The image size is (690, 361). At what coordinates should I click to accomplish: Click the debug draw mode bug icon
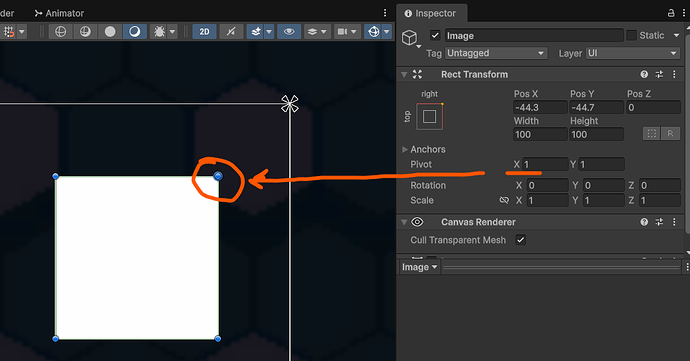click(158, 32)
